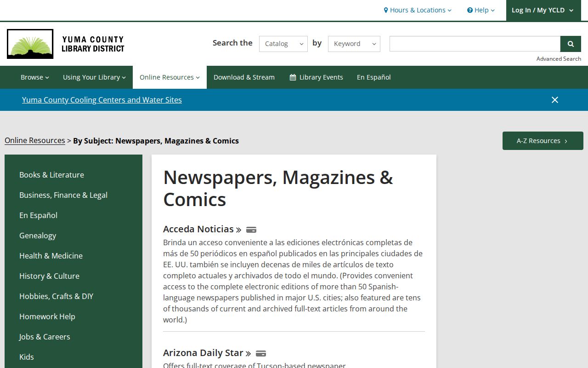Open Yuma County Cooling Centers and Water Sites link
This screenshot has width=588, height=368.
tap(102, 100)
